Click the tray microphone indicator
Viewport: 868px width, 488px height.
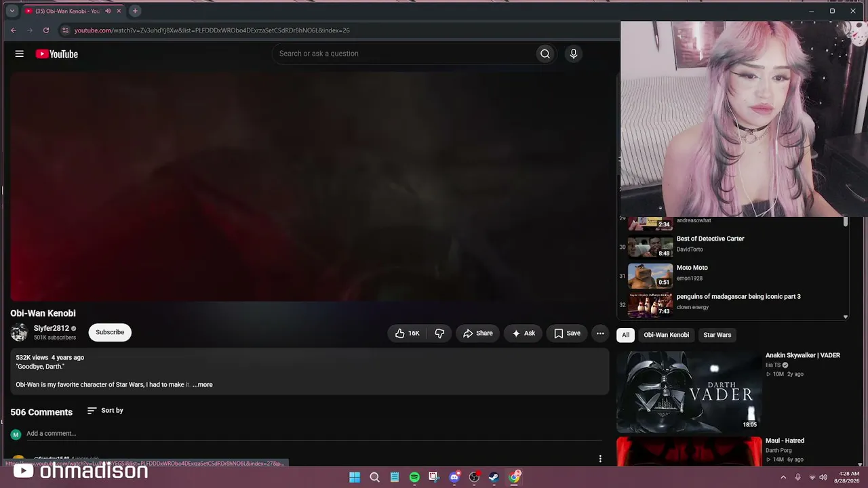pyautogui.click(x=797, y=477)
